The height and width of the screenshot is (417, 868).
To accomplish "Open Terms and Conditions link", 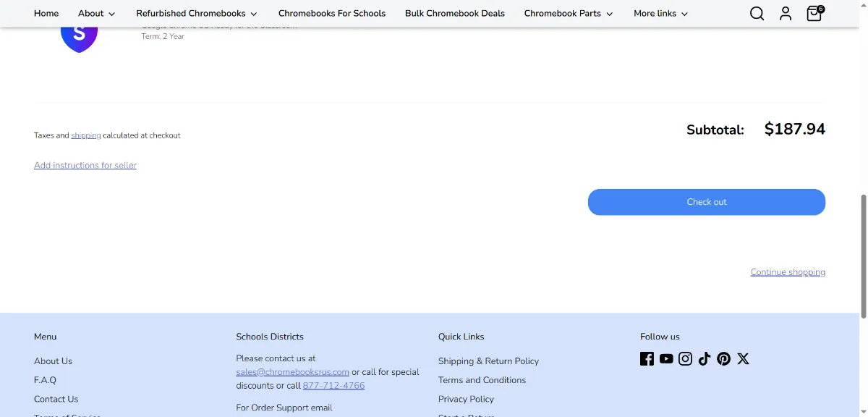I will tap(482, 380).
